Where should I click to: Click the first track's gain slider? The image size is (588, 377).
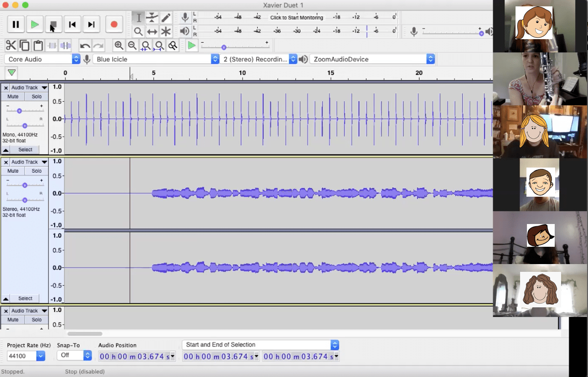click(20, 111)
